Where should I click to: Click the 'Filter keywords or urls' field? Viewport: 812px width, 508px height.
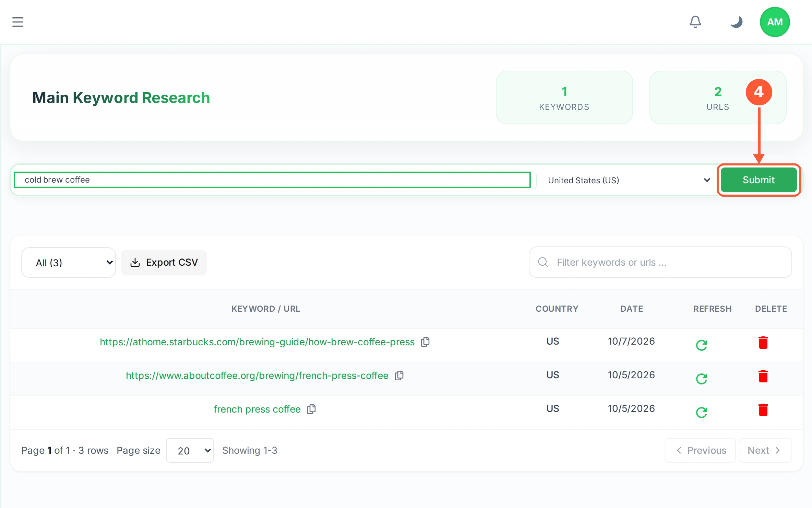(660, 262)
